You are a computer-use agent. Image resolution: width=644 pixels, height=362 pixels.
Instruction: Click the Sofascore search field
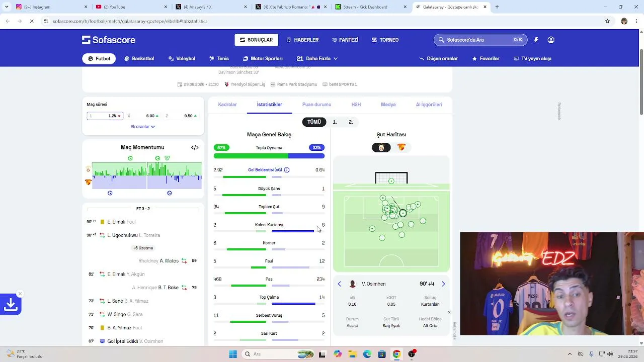point(480,40)
